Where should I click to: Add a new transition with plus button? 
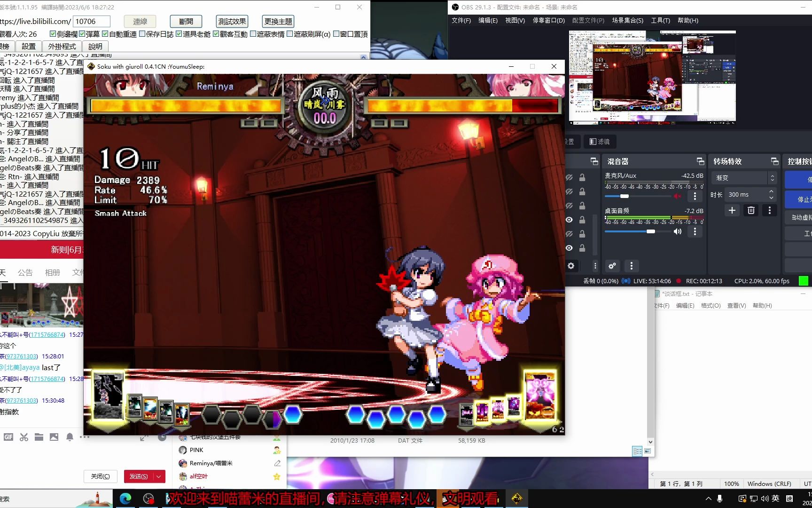732,210
